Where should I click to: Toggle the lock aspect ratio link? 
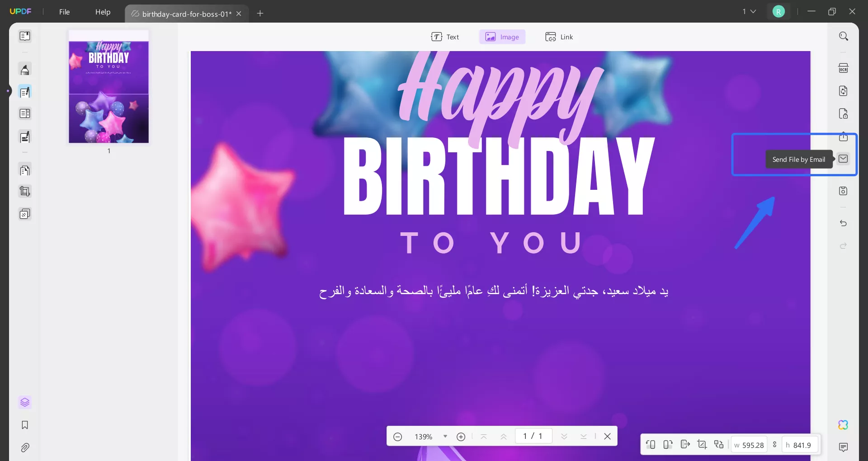[x=774, y=445]
